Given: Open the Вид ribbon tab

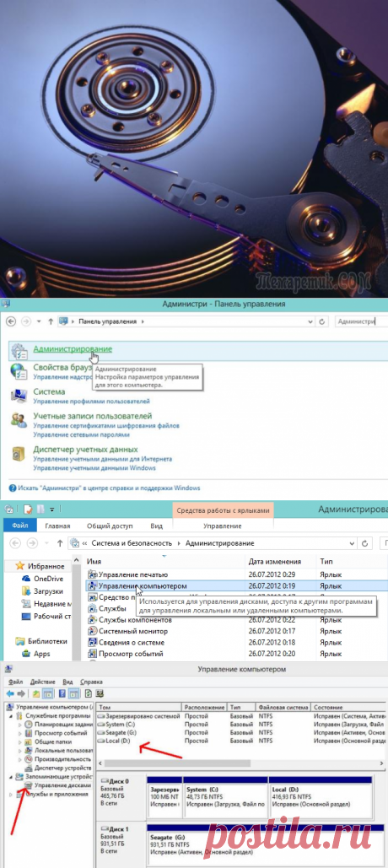Looking at the screenshot, I should click(x=157, y=526).
